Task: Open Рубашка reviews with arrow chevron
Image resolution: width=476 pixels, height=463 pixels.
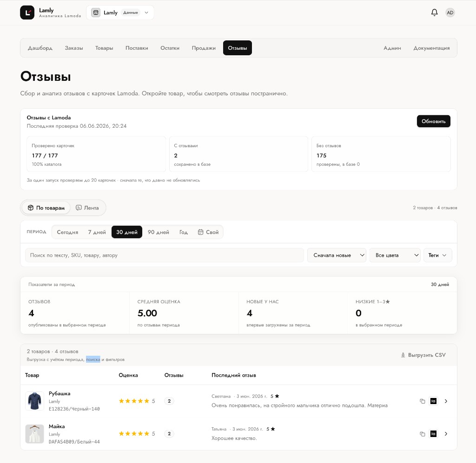Action: pos(446,401)
